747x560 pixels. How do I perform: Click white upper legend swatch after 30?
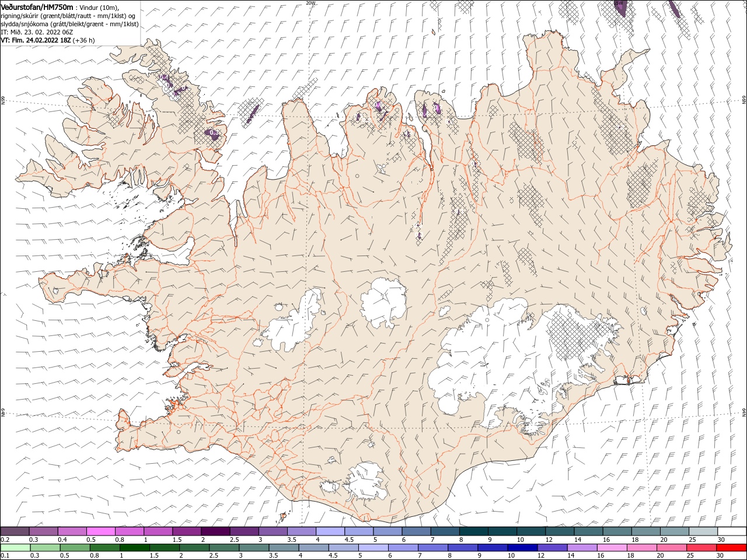pyautogui.click(x=732, y=531)
